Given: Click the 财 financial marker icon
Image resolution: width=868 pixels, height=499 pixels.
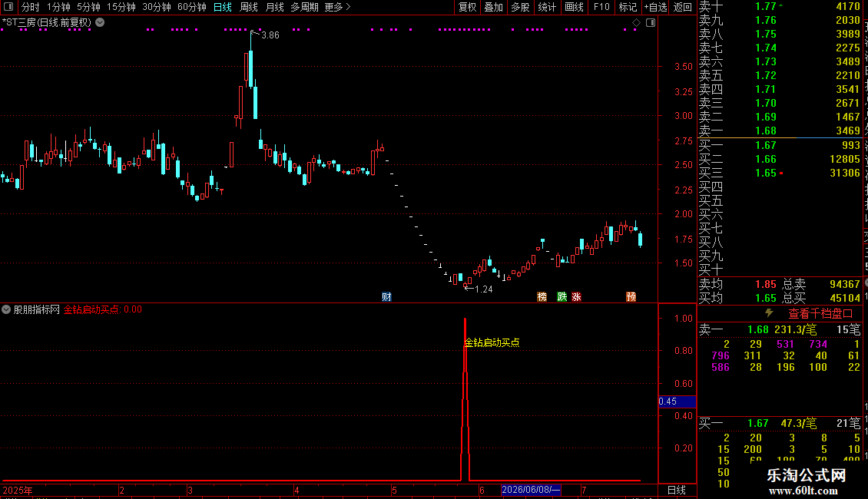Looking at the screenshot, I should coord(386,297).
